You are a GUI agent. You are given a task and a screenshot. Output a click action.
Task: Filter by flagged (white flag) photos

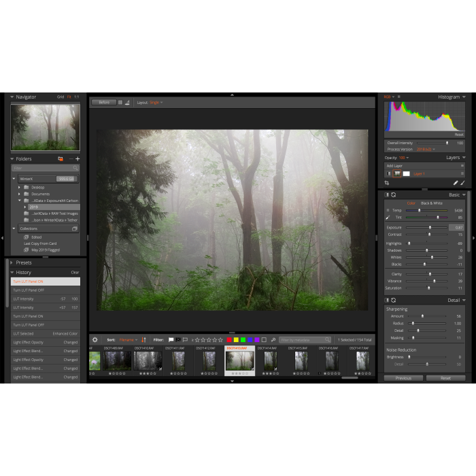pos(171,340)
